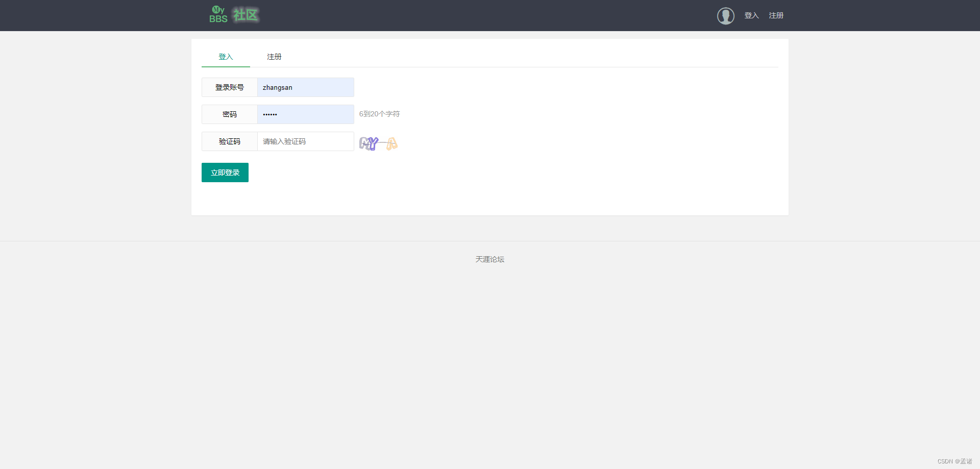Click the 立即登录 button
The width and height of the screenshot is (980, 469).
point(225,172)
